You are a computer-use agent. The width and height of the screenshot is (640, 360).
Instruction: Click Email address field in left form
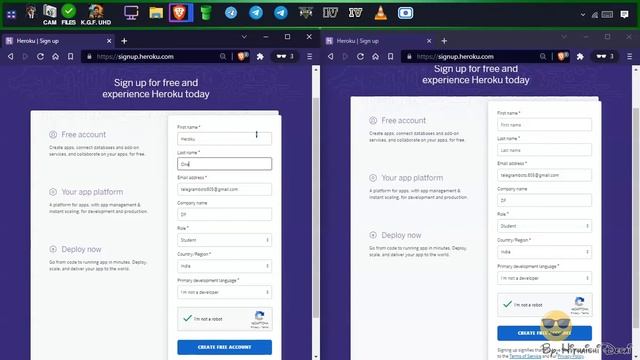(x=224, y=189)
